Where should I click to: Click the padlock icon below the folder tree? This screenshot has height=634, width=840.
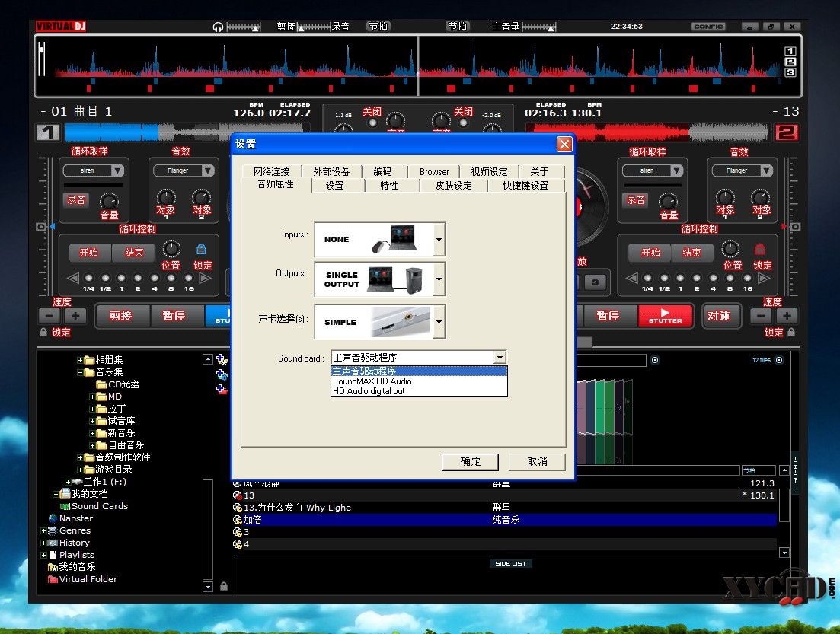pyautogui.click(x=223, y=586)
